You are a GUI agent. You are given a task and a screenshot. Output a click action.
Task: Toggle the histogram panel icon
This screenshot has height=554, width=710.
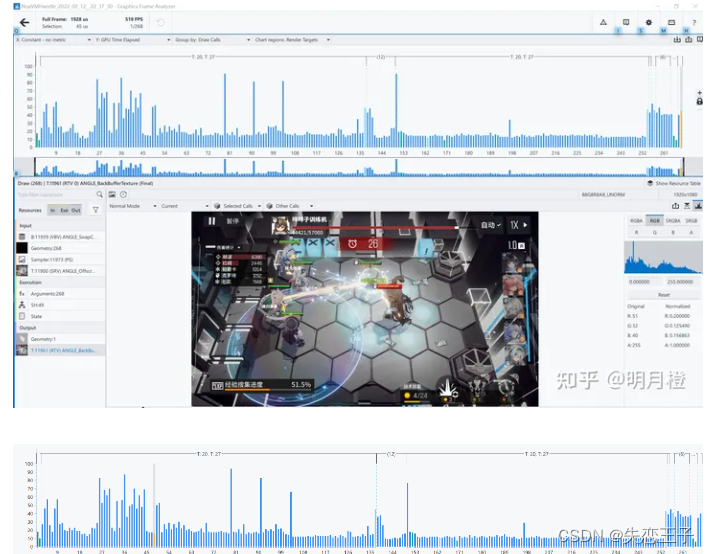coord(698,205)
